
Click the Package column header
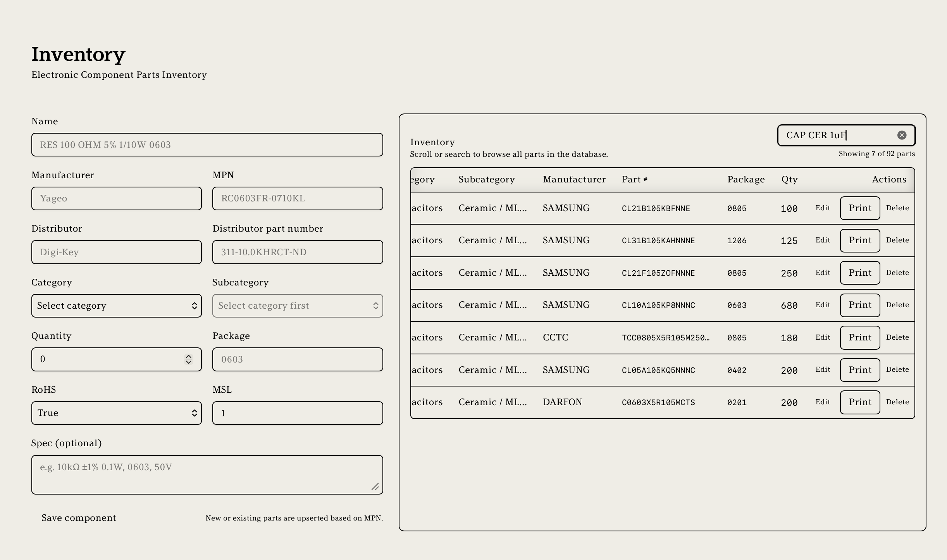click(746, 180)
